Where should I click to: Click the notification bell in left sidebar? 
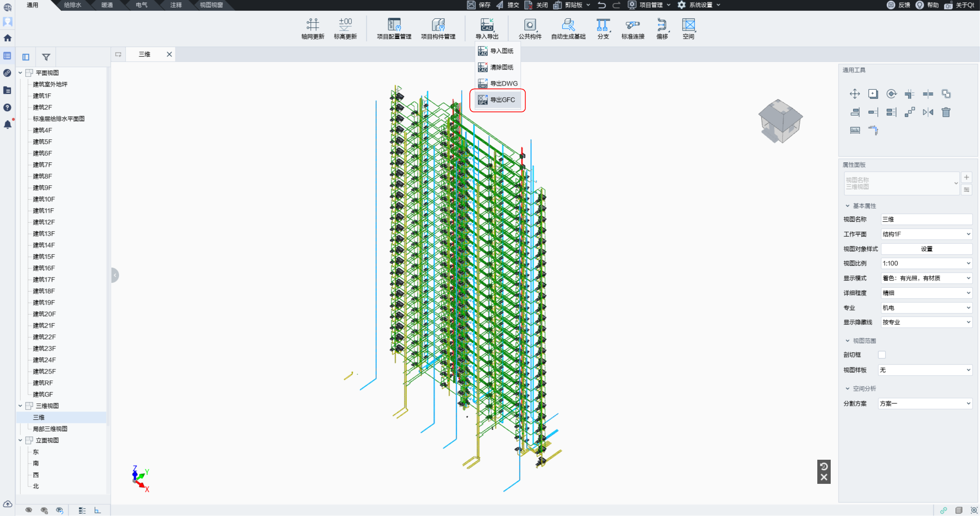pos(7,124)
